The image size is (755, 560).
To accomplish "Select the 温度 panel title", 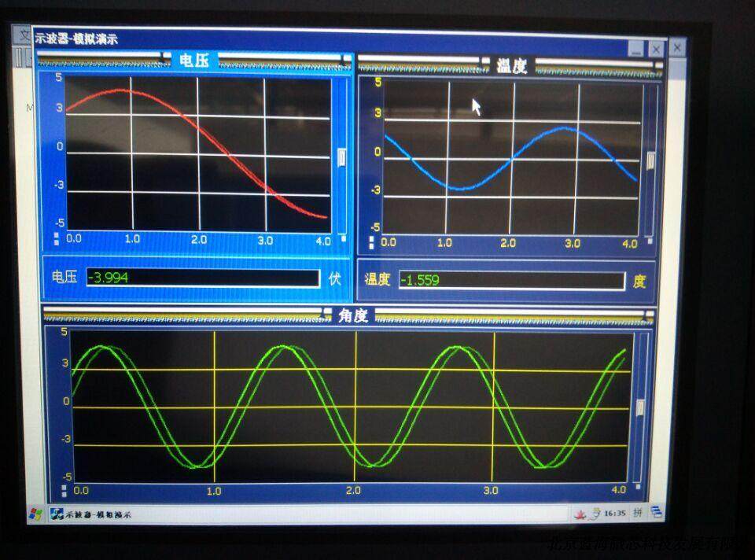I will pos(511,66).
